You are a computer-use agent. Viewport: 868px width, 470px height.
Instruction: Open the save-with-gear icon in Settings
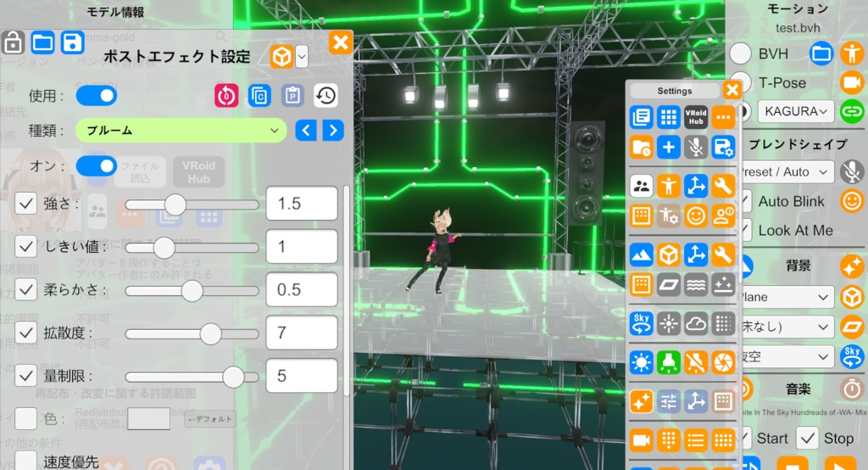pos(723,148)
